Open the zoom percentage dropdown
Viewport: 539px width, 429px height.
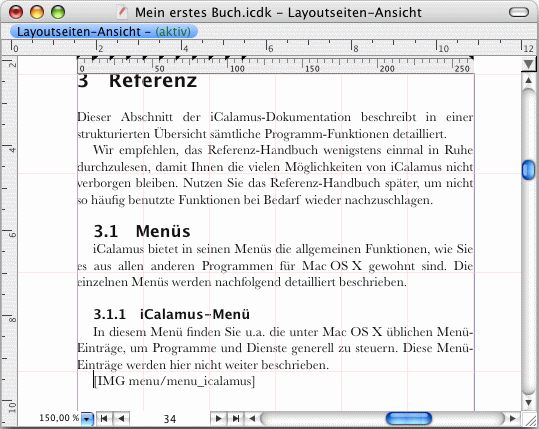[87, 419]
